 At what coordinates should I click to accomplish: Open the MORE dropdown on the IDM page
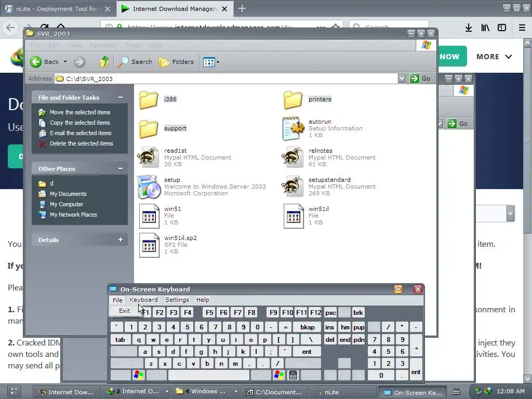[x=494, y=57]
